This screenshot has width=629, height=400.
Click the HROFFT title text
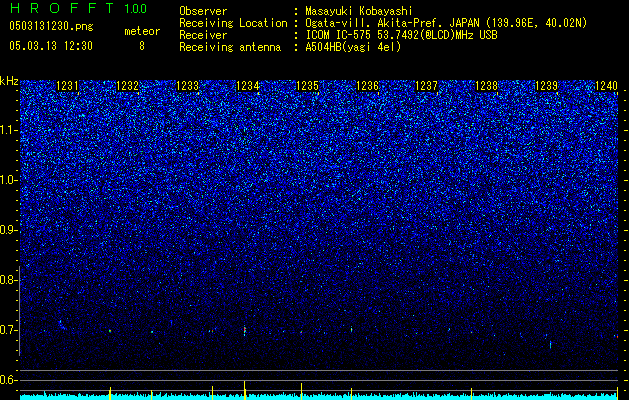pyautogui.click(x=62, y=8)
